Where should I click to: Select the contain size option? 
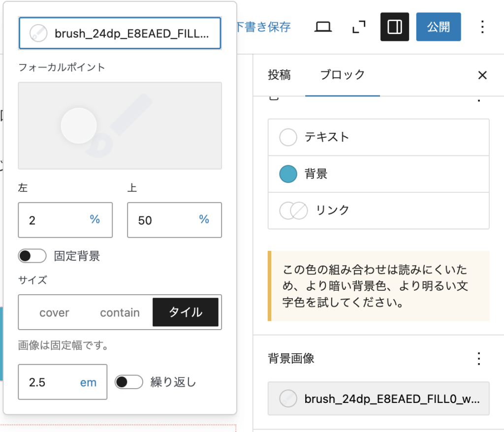tap(120, 312)
